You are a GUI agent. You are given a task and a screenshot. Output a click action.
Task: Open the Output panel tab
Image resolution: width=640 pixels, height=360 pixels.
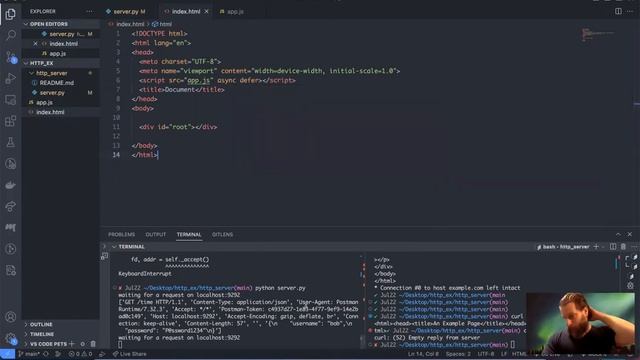[156, 235]
